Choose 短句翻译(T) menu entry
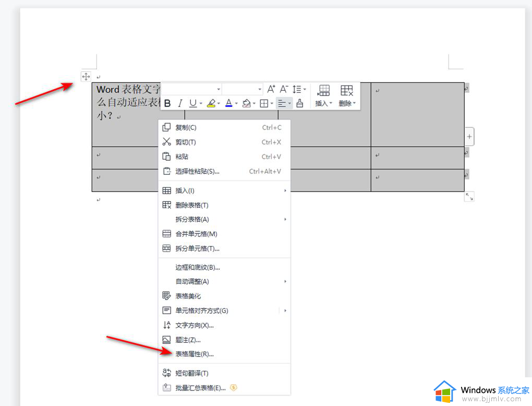Viewport: 532px width, 406px height. [224, 374]
